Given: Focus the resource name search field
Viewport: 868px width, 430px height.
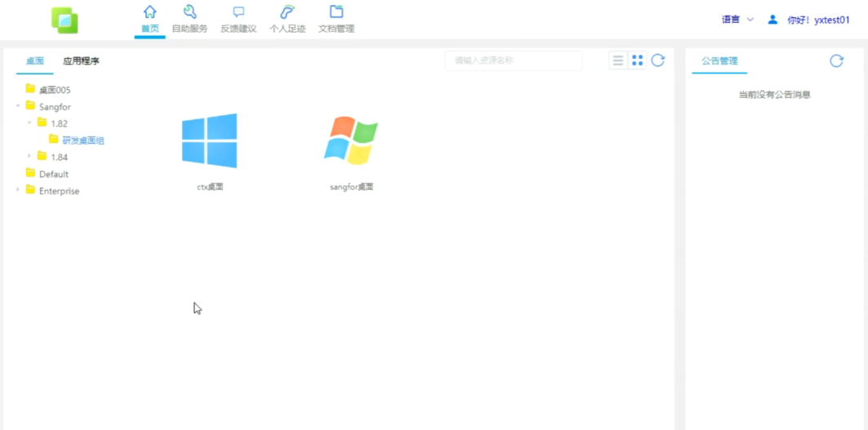Looking at the screenshot, I should (514, 61).
